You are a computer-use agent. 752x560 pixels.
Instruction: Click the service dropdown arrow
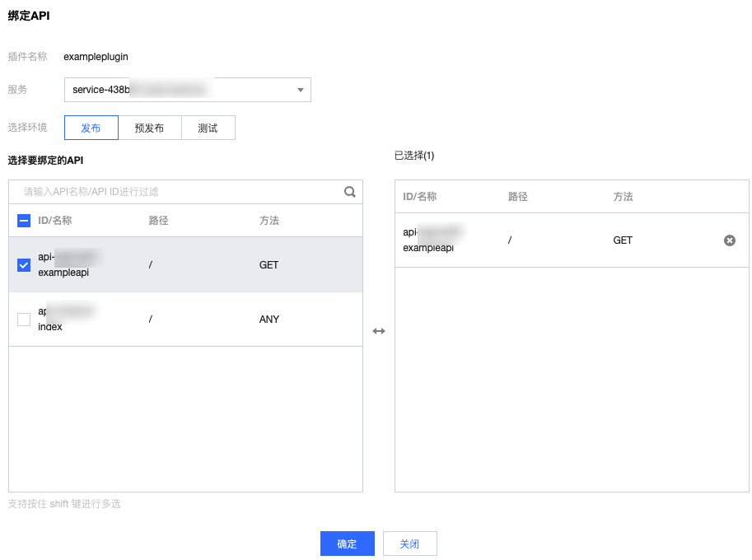pos(300,90)
